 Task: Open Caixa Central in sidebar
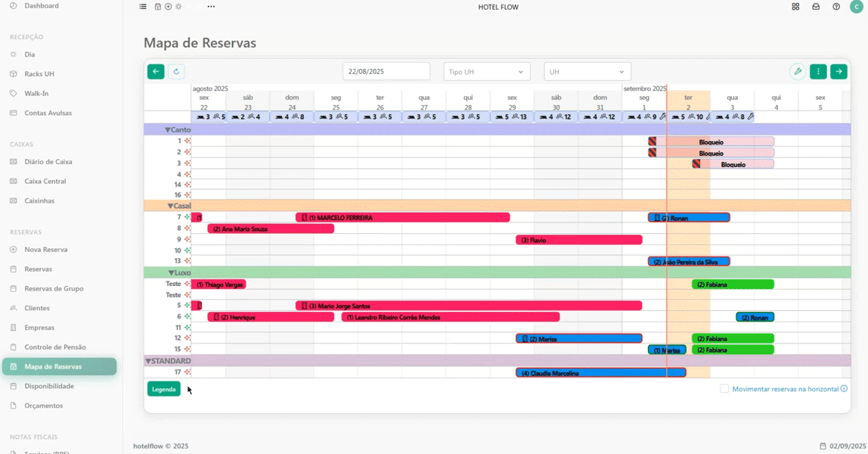(45, 181)
